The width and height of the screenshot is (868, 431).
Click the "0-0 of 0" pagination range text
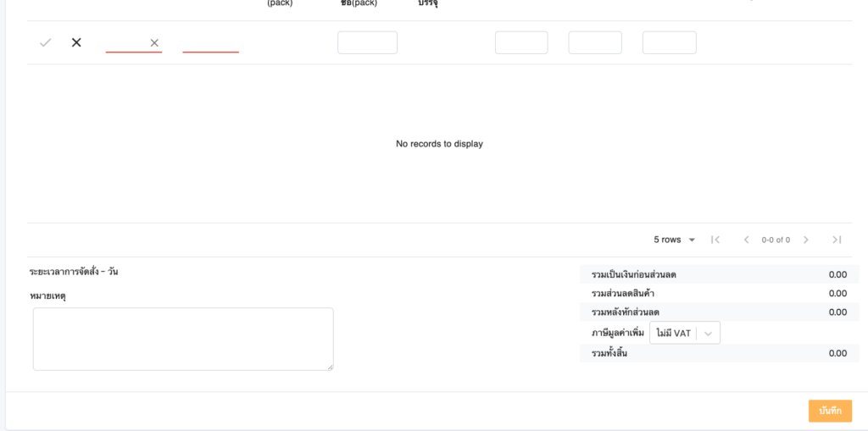click(x=776, y=240)
